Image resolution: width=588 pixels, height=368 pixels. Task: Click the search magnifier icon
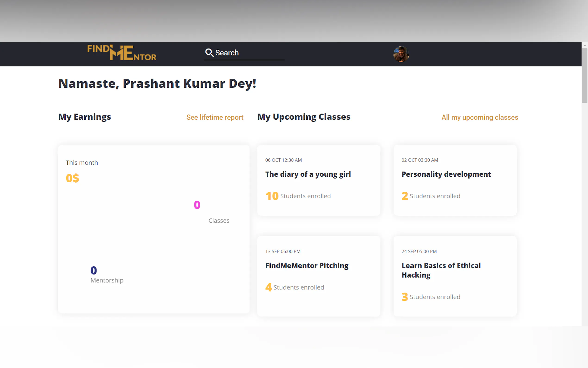tap(209, 53)
